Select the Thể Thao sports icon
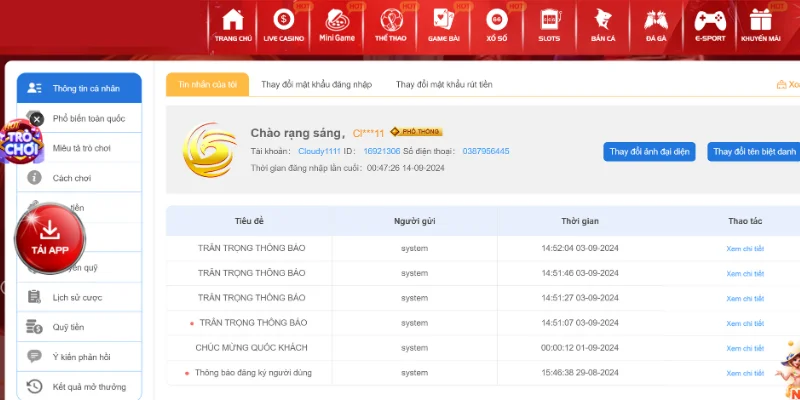Screen dimensions: 800x400 [389, 25]
